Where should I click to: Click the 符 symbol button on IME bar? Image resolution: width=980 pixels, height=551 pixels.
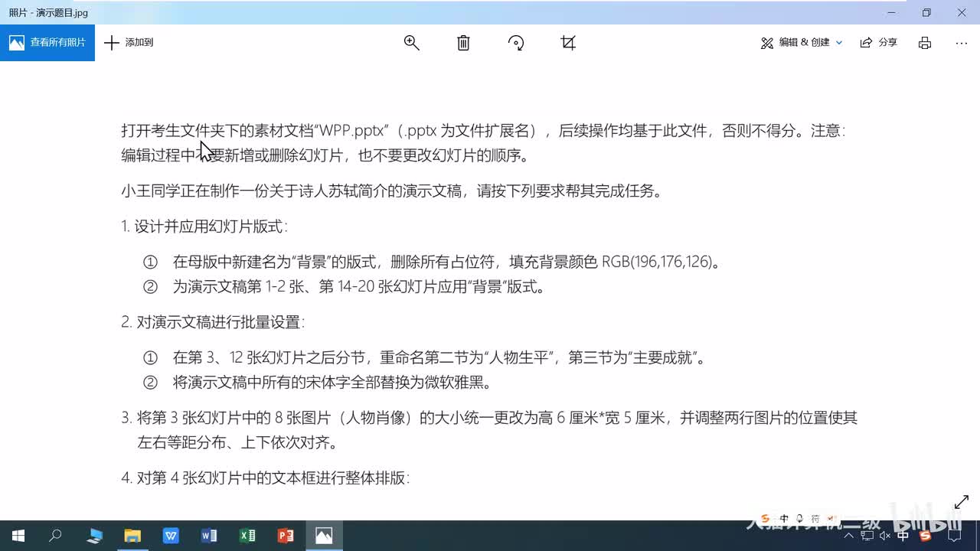(x=815, y=518)
